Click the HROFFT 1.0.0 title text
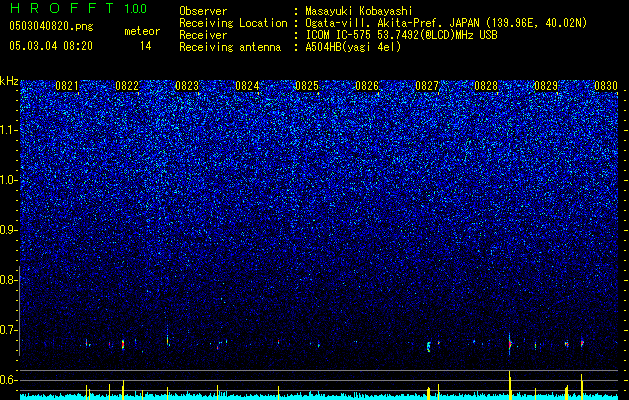Image resolution: width=629 pixels, height=400 pixels. [x=79, y=8]
